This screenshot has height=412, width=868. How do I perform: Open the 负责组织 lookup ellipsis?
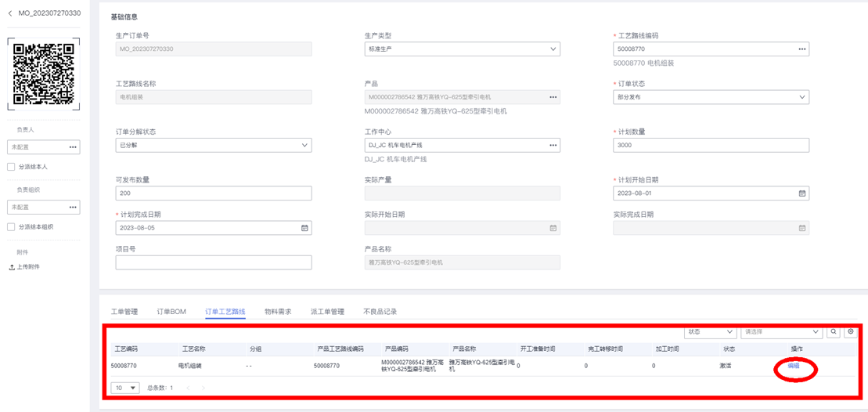click(x=73, y=207)
